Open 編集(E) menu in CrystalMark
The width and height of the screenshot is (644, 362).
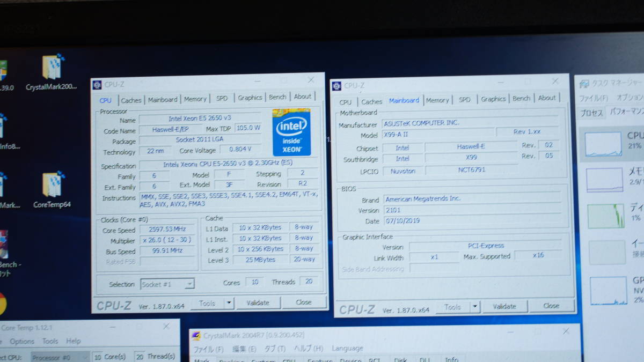tap(244, 349)
